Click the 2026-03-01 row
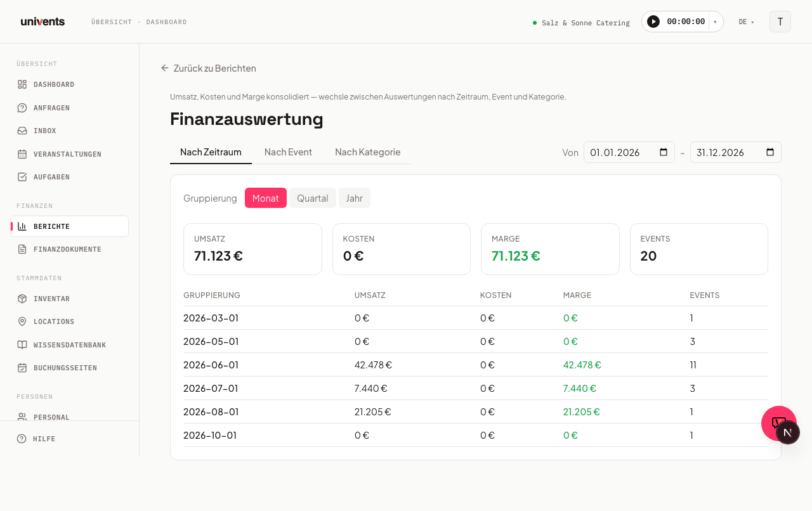The width and height of the screenshot is (812, 511). [476, 318]
